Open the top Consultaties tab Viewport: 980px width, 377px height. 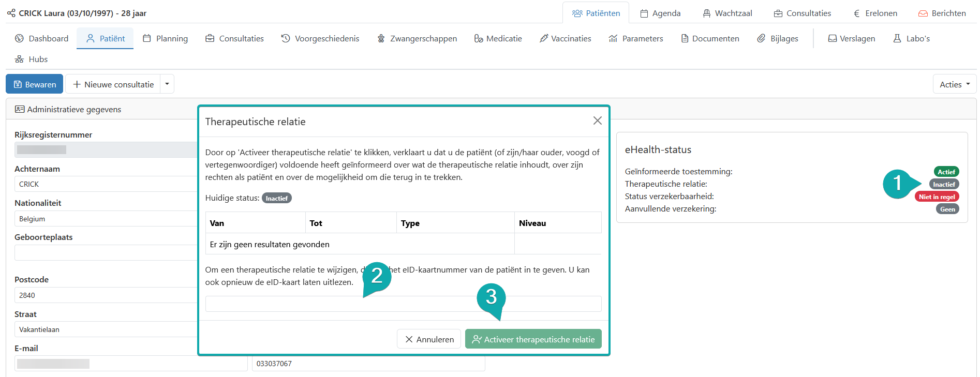click(x=803, y=13)
